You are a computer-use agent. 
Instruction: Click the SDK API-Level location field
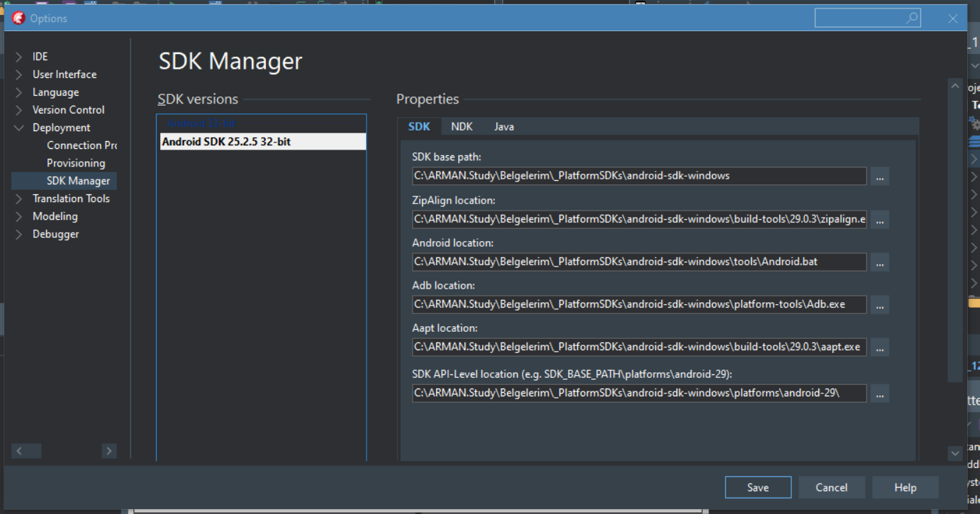coord(639,393)
